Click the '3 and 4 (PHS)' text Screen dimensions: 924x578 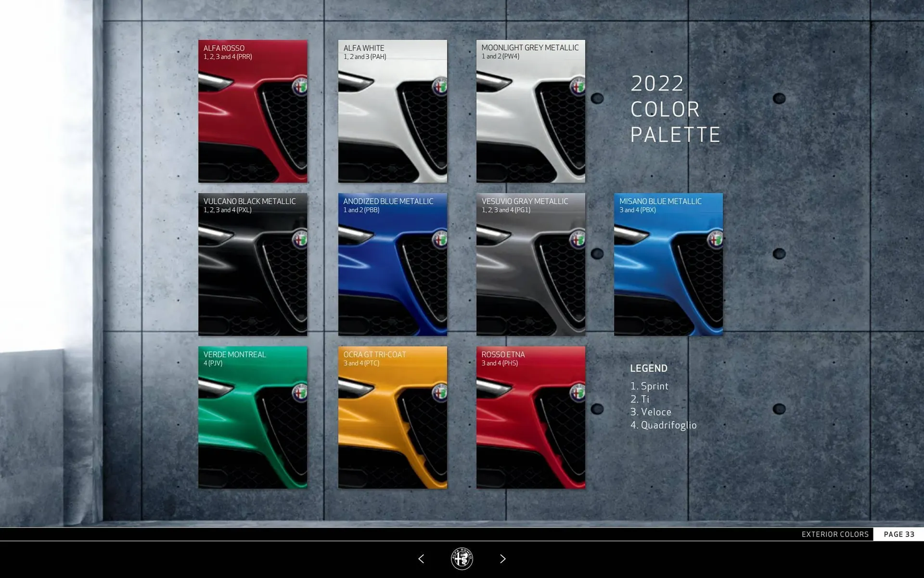pos(500,363)
